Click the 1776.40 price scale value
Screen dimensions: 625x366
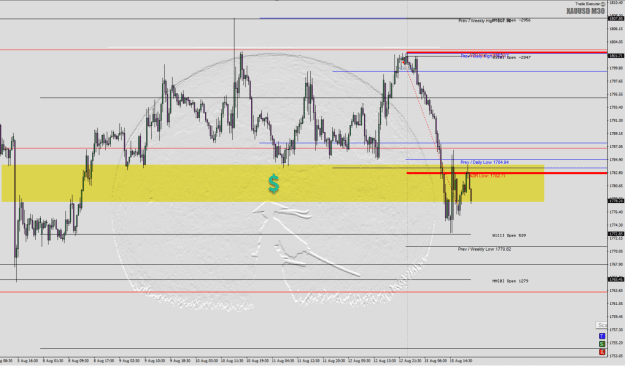pyautogui.click(x=616, y=212)
